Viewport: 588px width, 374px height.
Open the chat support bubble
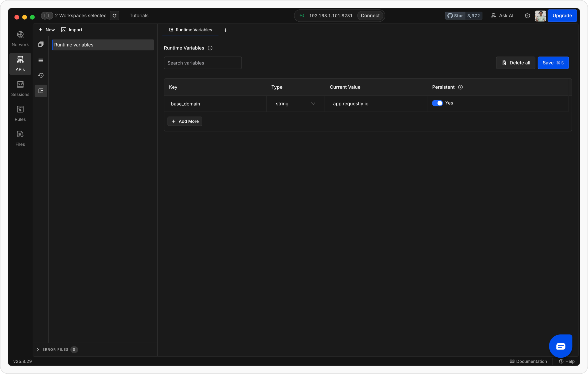[561, 346]
